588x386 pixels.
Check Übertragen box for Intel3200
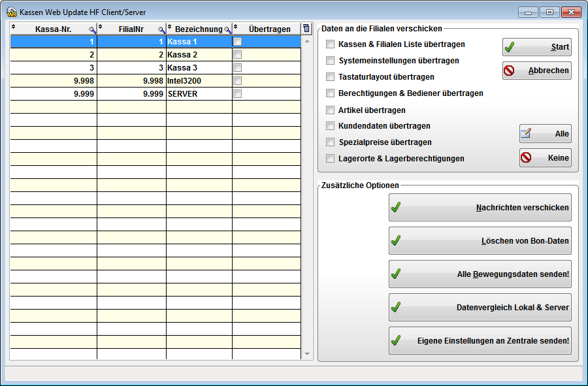[237, 81]
